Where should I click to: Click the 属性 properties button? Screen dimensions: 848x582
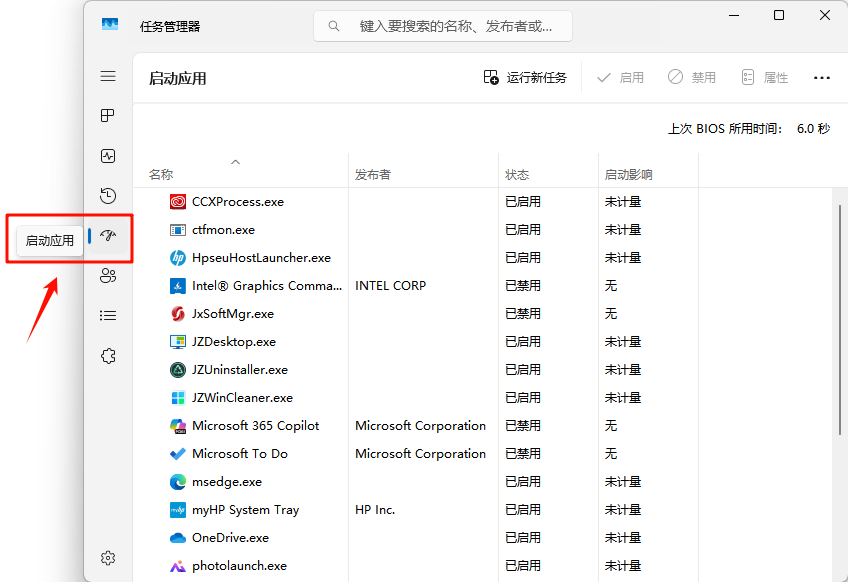(764, 78)
